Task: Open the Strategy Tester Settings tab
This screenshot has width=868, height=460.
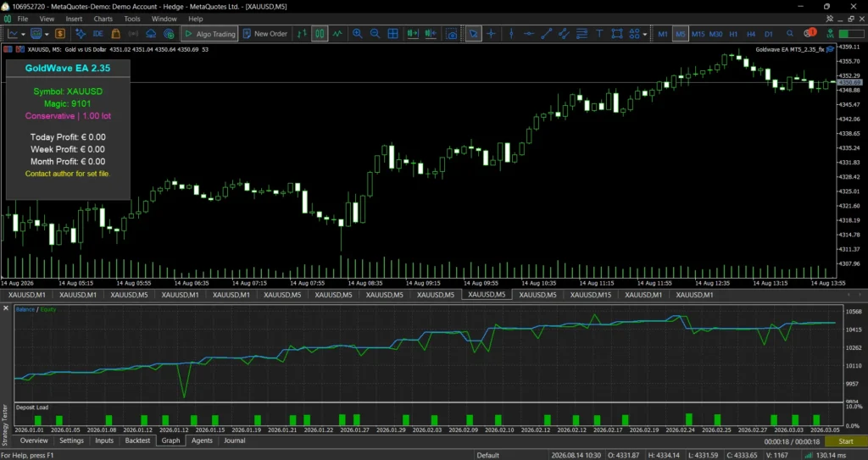Action: 71,441
